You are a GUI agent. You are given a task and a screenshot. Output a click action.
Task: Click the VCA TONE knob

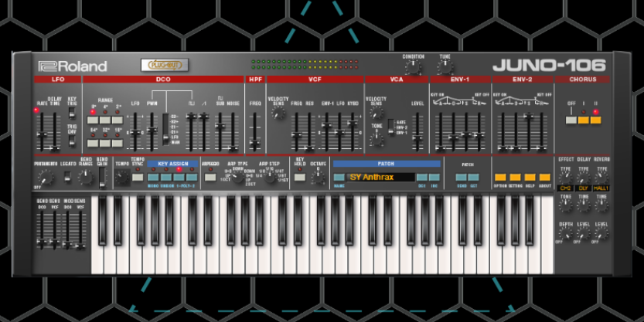tap(377, 140)
